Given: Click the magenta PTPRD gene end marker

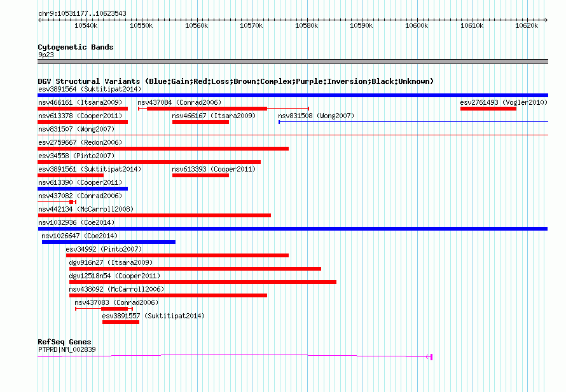Looking at the screenshot, I should coord(431,357).
